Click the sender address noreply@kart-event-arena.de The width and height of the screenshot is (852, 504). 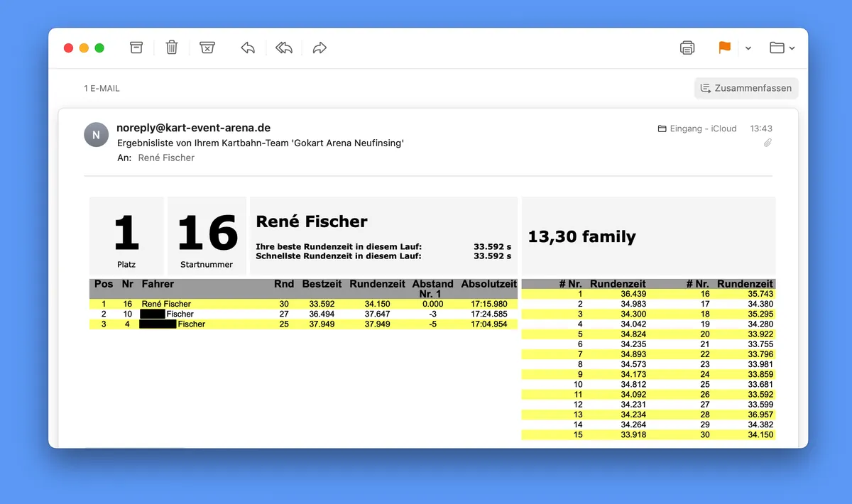pos(193,128)
